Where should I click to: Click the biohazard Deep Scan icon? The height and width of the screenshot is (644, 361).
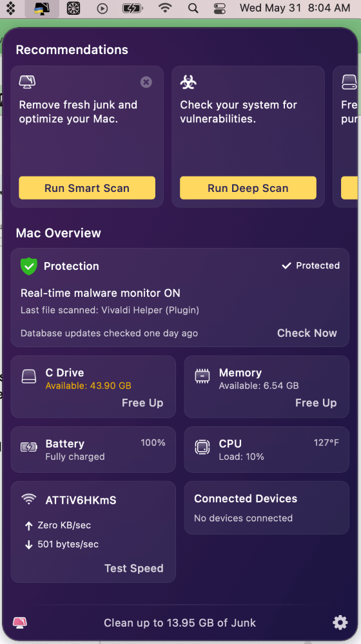pyautogui.click(x=188, y=82)
